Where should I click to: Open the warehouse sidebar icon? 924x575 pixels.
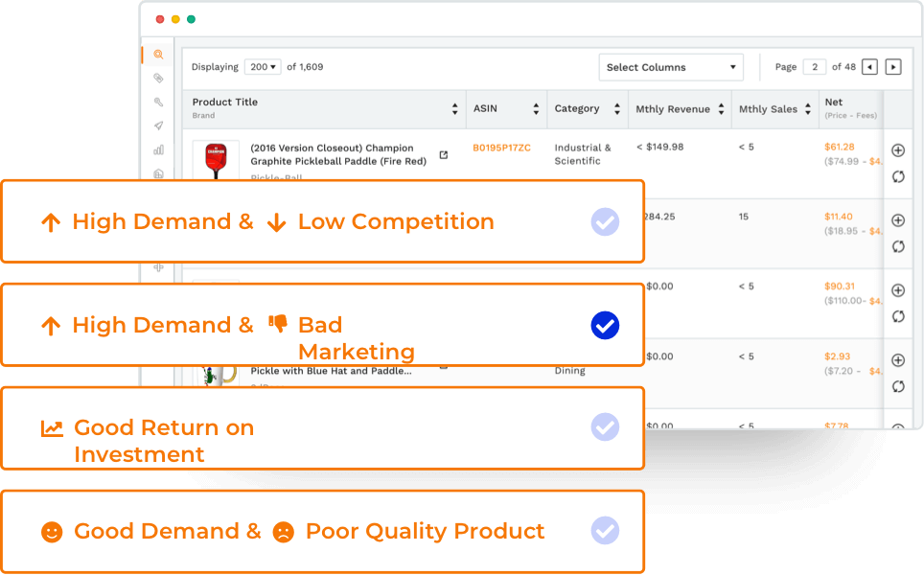[x=158, y=173]
